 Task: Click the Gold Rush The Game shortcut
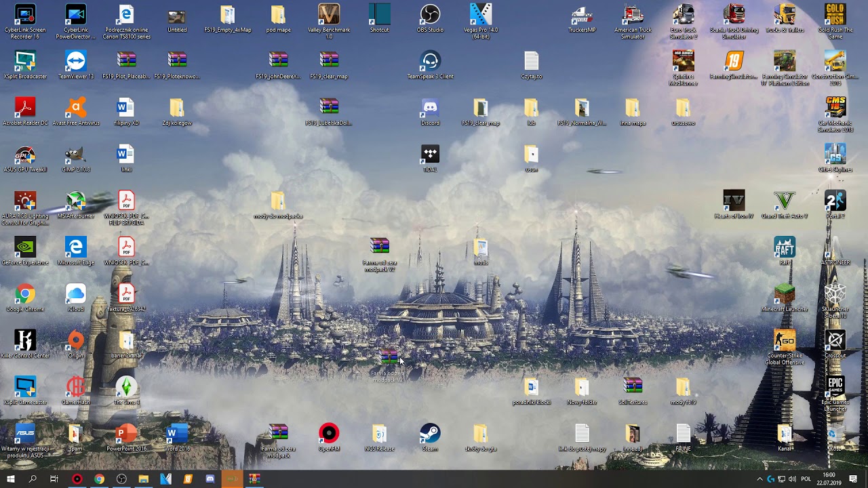[x=835, y=21]
